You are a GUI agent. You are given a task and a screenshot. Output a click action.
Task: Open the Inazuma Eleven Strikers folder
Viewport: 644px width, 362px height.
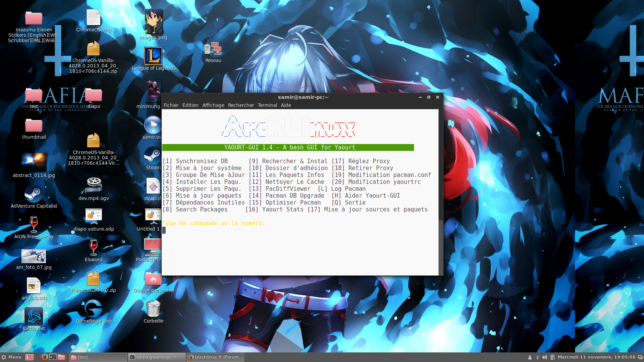click(x=34, y=18)
